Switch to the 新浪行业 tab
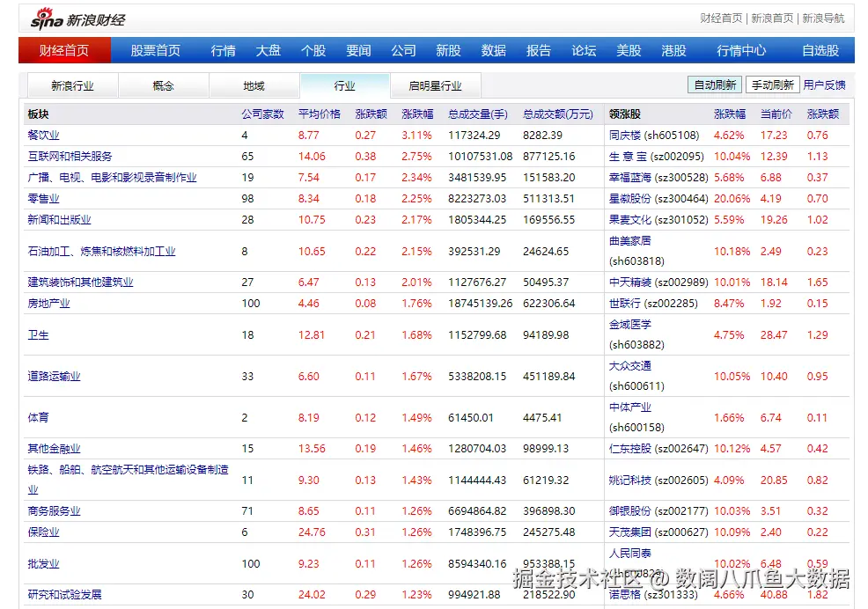 72,86
